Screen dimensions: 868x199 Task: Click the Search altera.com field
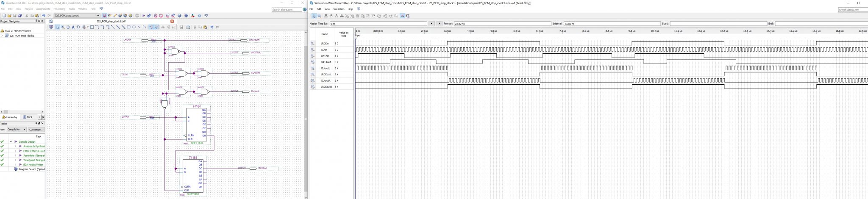coord(287,9)
